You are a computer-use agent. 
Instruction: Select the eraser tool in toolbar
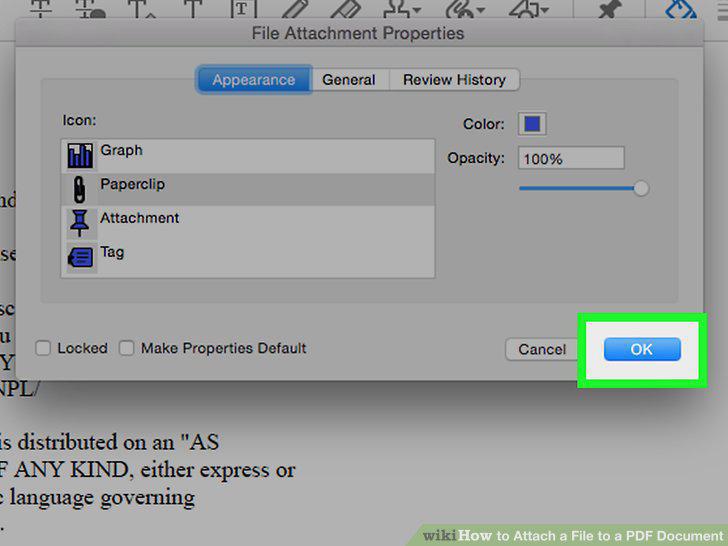(346, 9)
